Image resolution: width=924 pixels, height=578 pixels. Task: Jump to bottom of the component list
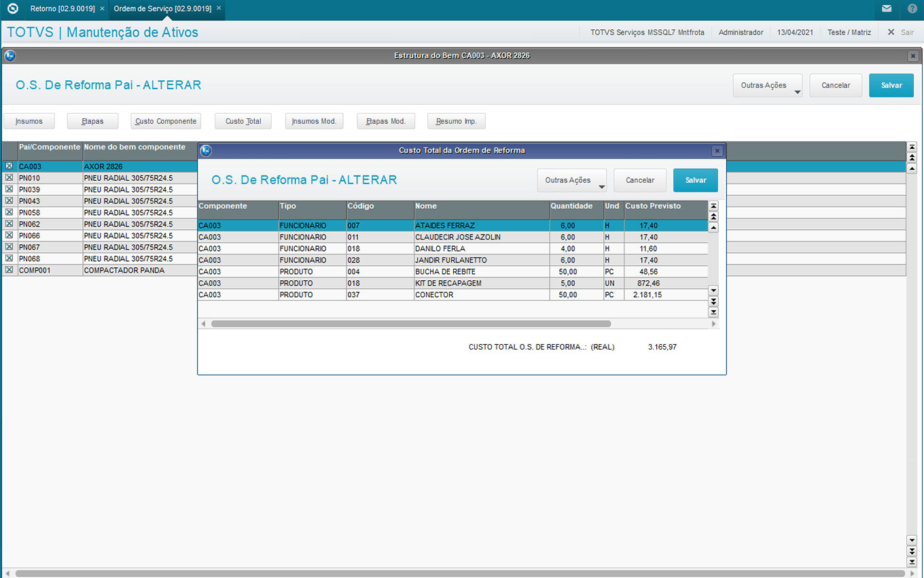point(912,562)
